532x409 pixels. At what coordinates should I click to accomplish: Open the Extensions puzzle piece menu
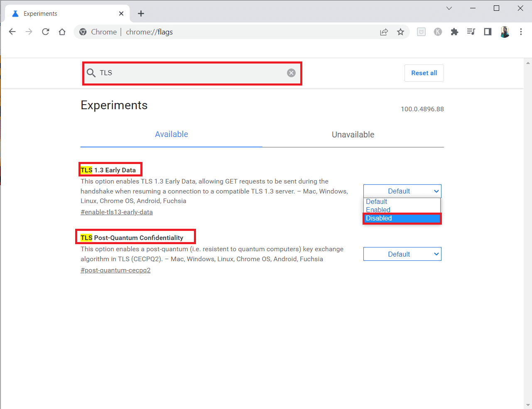[454, 32]
